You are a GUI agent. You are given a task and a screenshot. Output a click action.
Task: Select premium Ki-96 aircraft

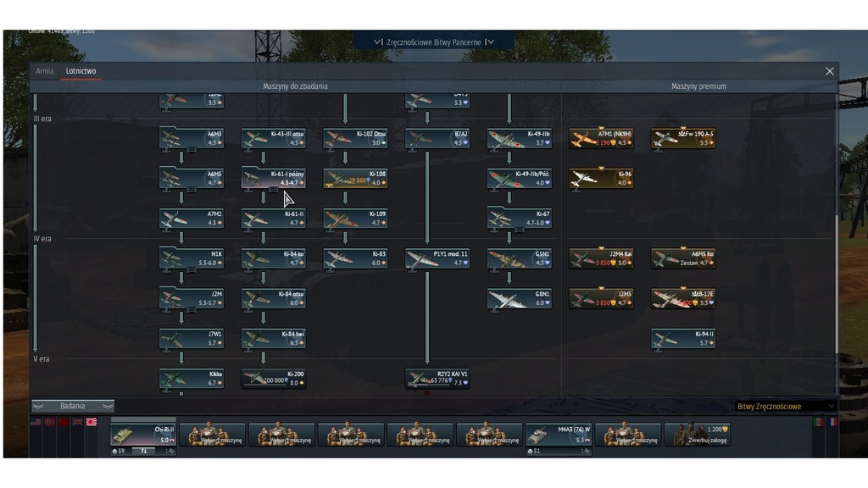[x=601, y=178]
